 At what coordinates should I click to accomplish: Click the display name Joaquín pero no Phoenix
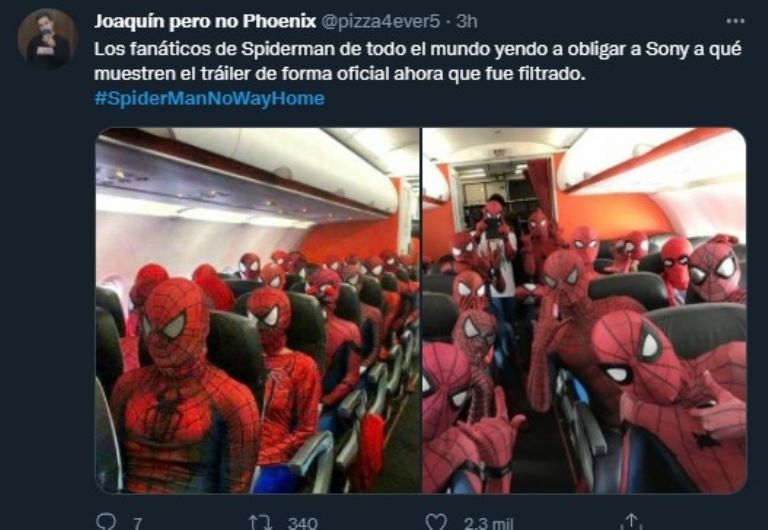pyautogui.click(x=205, y=21)
